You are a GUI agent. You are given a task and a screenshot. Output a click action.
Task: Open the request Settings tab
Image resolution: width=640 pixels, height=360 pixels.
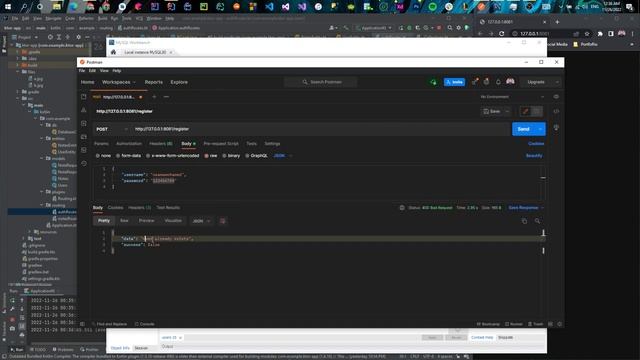click(272, 144)
